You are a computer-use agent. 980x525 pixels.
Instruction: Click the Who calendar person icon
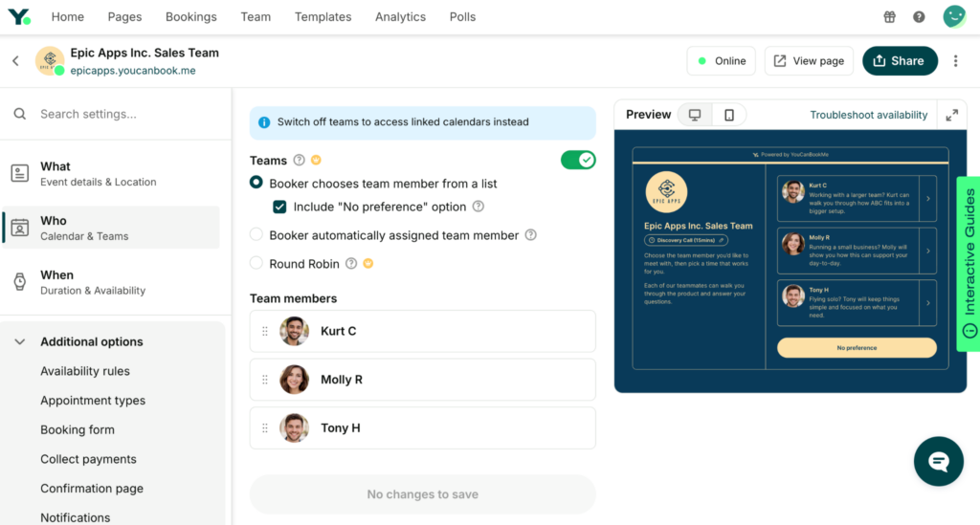(20, 228)
